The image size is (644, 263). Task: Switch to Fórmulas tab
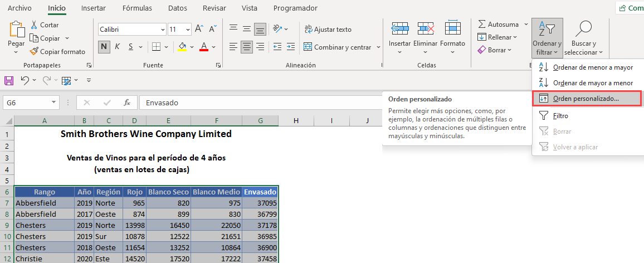click(x=137, y=8)
